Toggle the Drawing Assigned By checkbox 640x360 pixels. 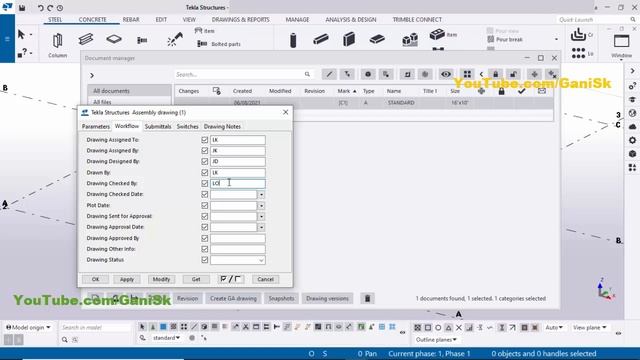(x=204, y=151)
